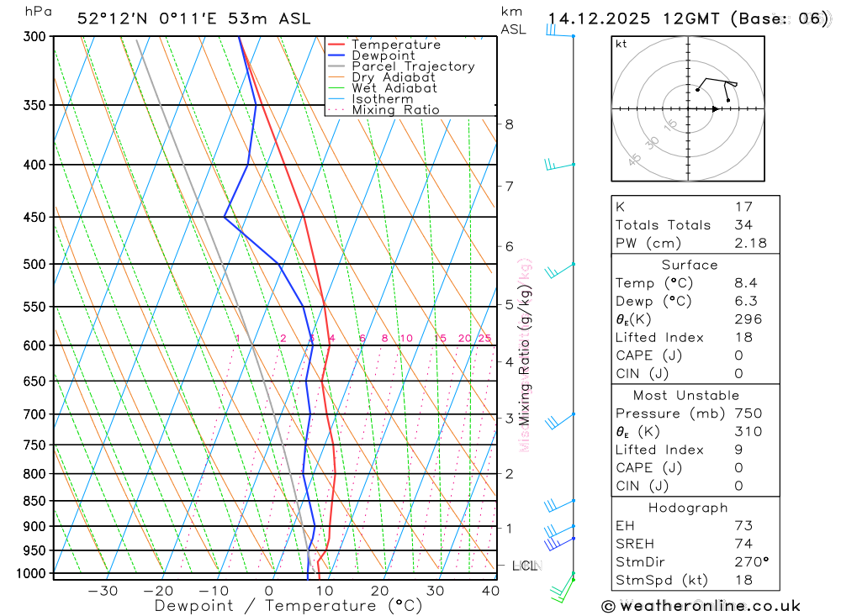Click the PW (cm) value '2.18'

751,244
